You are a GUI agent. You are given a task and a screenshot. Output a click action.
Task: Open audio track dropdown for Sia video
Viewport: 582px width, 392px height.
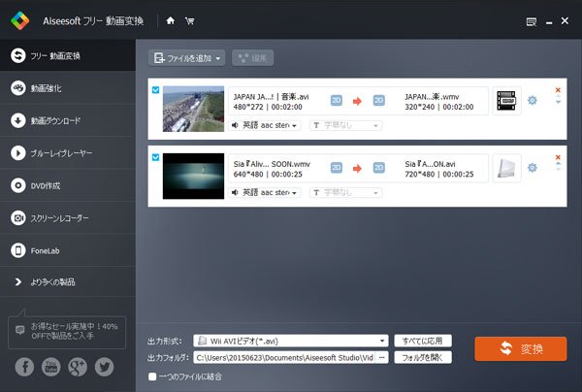click(265, 193)
